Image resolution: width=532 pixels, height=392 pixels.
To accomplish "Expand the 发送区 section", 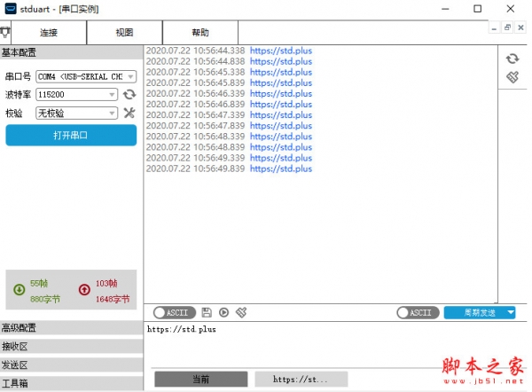I will click(71, 365).
